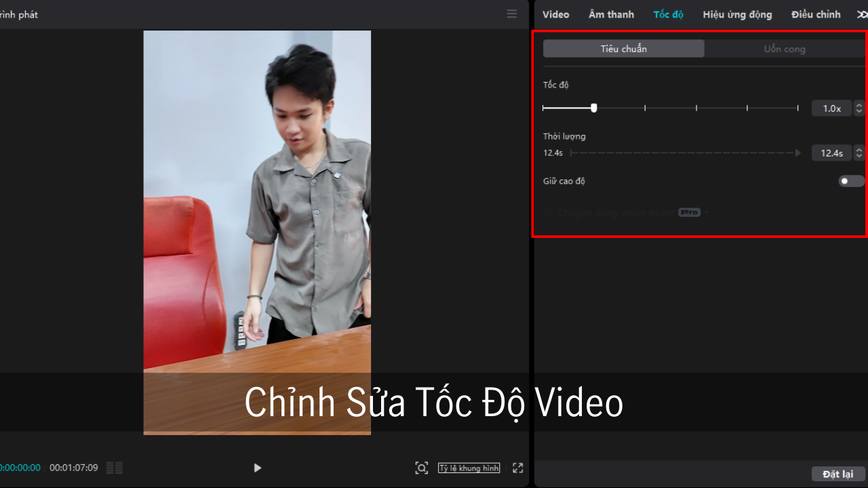Enable Chuyển động chậm mượt checkbox
The height and width of the screenshot is (488, 868).
click(x=549, y=213)
